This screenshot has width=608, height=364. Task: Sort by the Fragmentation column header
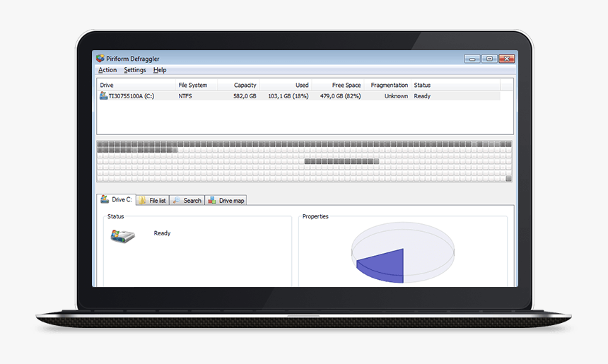tap(389, 85)
